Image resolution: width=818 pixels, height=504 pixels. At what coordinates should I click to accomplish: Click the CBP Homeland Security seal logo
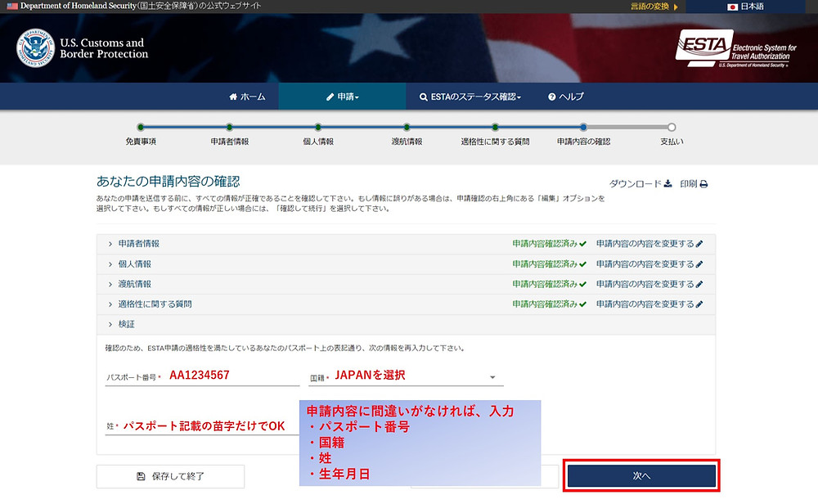(x=35, y=48)
